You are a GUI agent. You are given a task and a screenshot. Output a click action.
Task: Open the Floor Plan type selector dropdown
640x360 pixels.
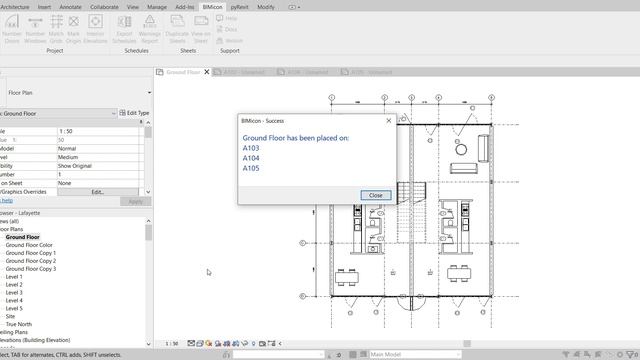(x=149, y=93)
